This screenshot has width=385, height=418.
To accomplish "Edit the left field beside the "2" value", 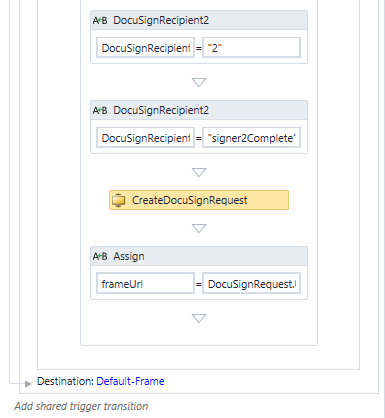I will (x=145, y=48).
